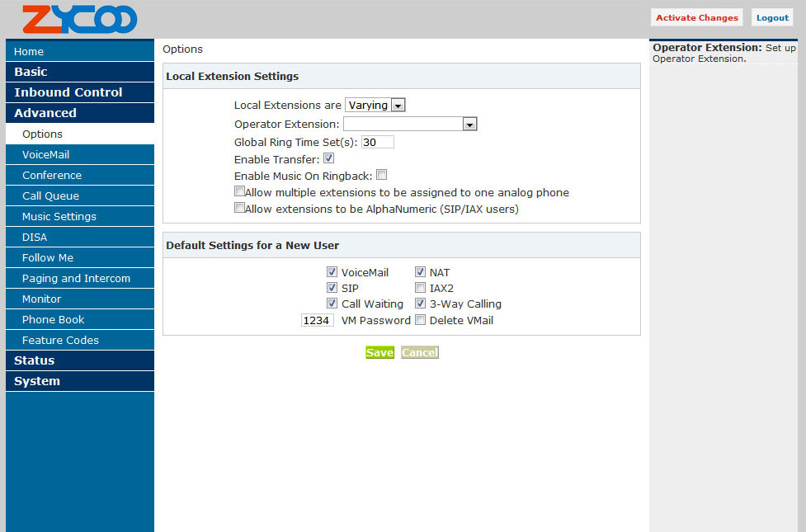Viewport: 806px width, 532px height.
Task: Uncheck the Enable Transfer checkbox
Action: [x=328, y=158]
